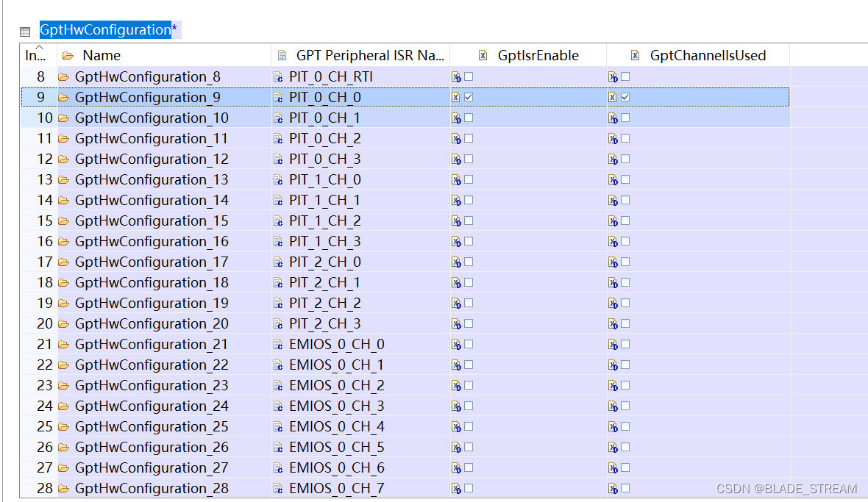Enable GptIsrEnable for PIT_0_CH_1

[469, 118]
